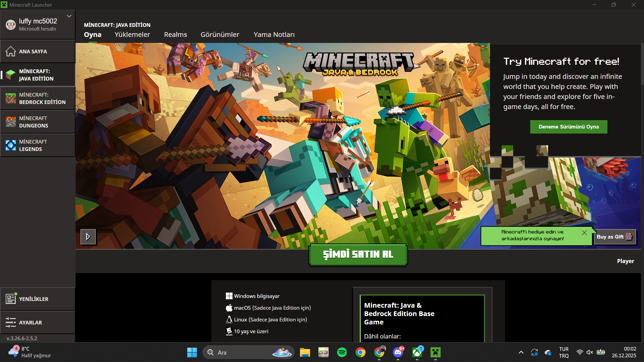Screen dimensions: 644x362
Task: Open Discord from the taskbar
Action: pyautogui.click(x=398, y=352)
